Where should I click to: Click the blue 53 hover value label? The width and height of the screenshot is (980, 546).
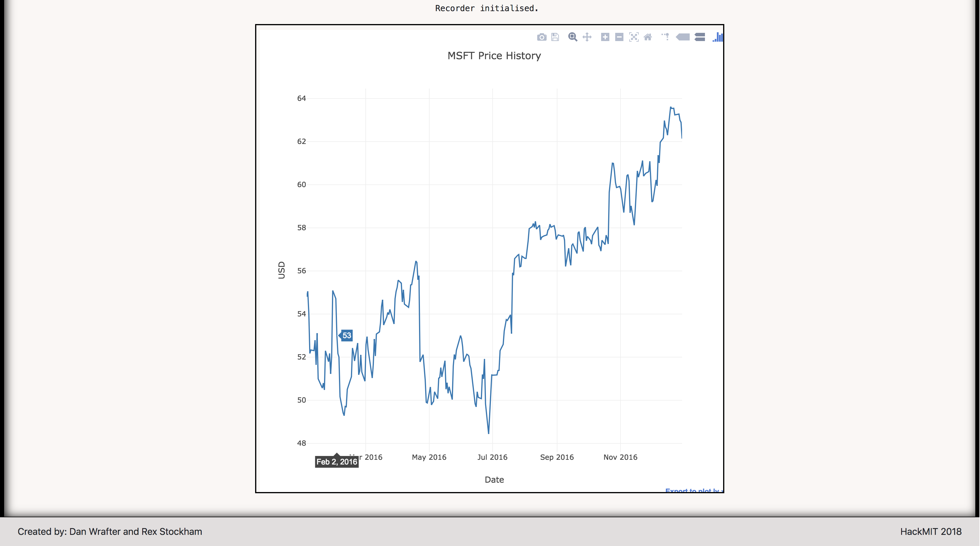click(347, 335)
